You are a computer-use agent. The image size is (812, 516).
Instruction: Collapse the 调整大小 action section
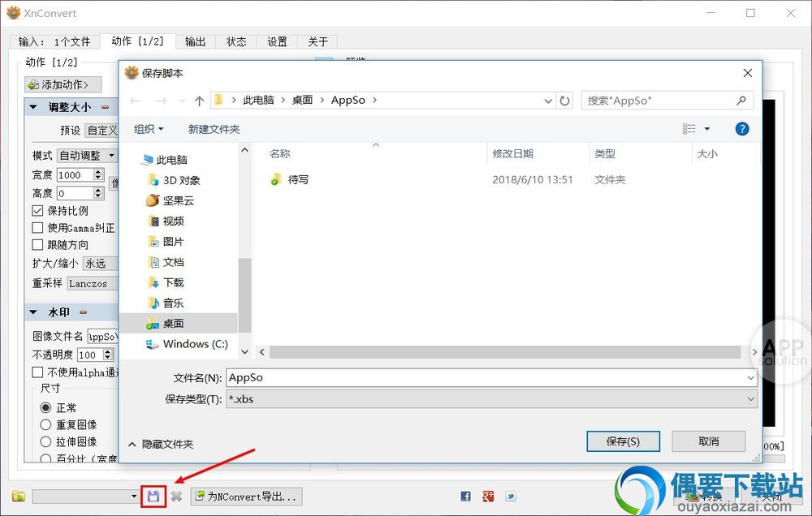[33, 107]
